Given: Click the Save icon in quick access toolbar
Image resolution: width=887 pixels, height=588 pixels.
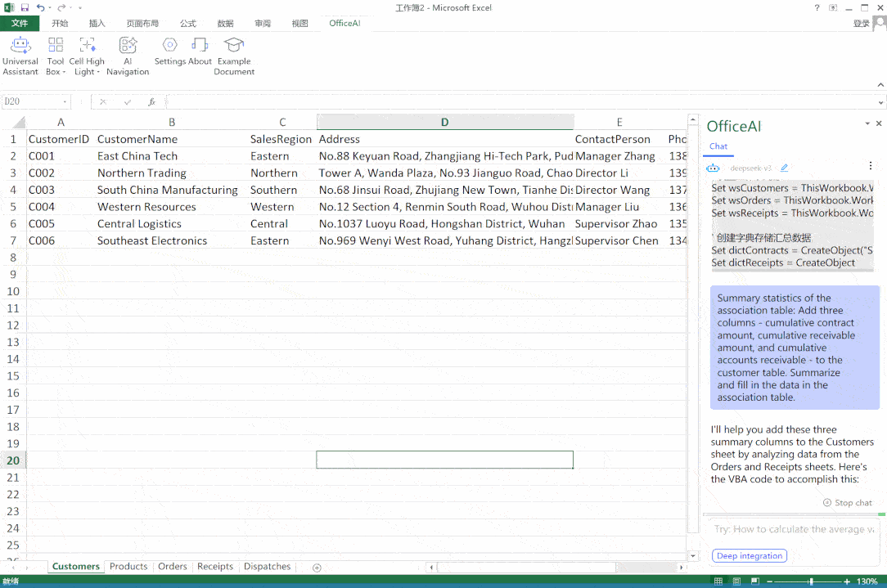Looking at the screenshot, I should pyautogui.click(x=25, y=7).
